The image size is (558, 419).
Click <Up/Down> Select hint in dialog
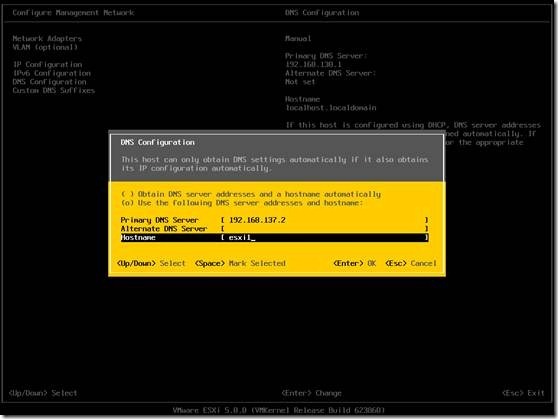tap(151, 263)
